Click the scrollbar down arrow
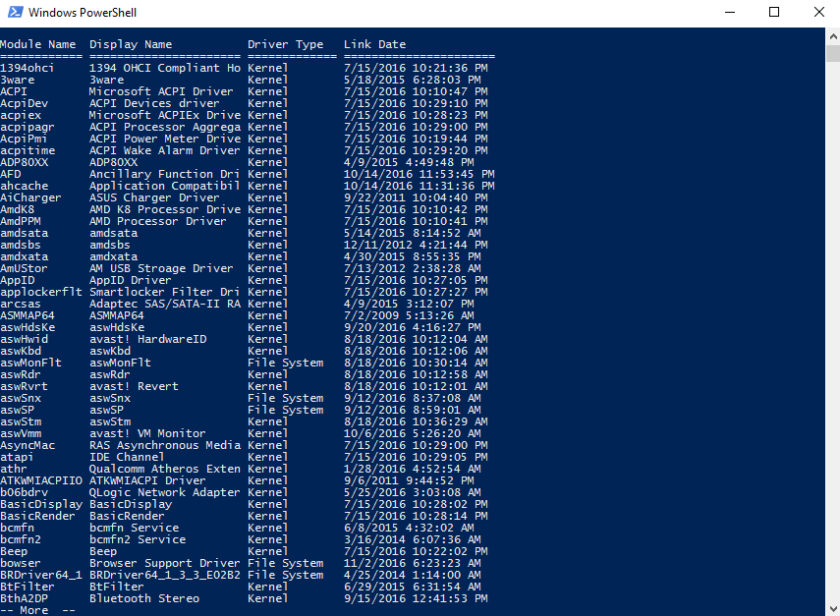 832,608
